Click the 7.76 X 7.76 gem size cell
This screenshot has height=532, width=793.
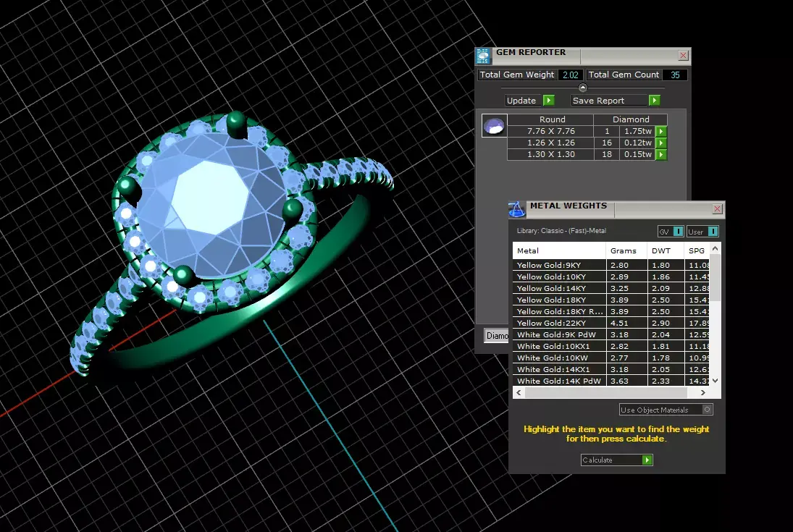[550, 132]
